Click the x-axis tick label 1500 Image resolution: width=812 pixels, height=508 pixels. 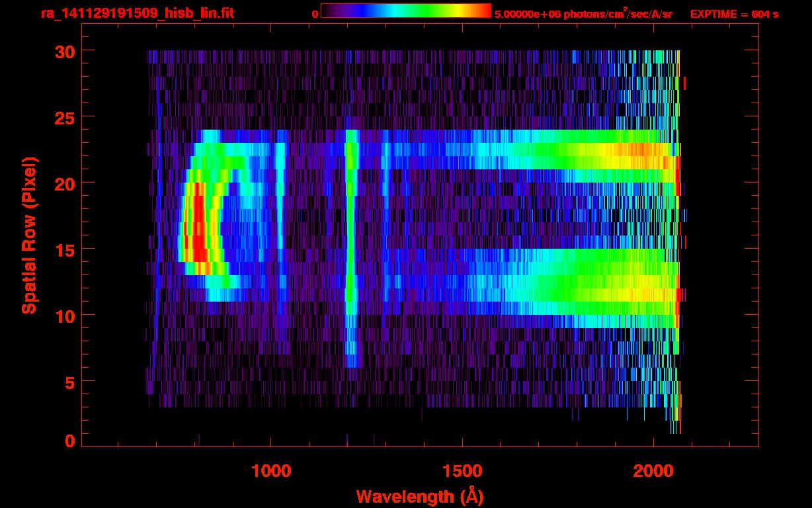(462, 471)
